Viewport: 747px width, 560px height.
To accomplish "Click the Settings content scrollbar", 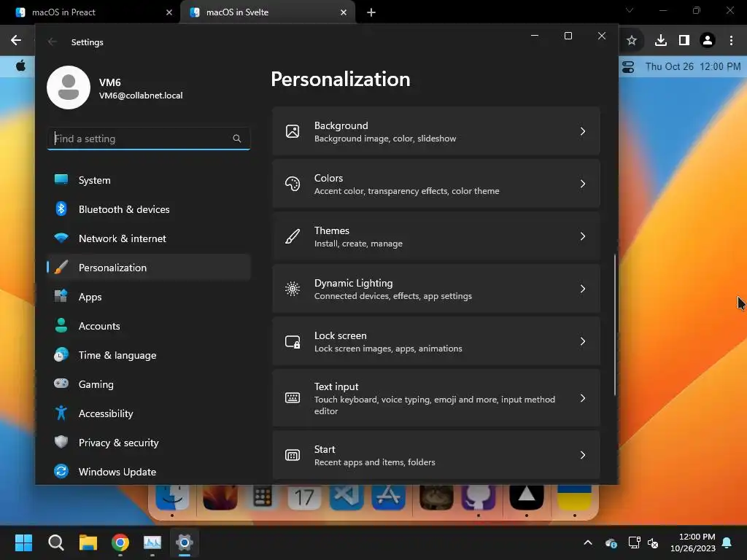I will pyautogui.click(x=614, y=324).
